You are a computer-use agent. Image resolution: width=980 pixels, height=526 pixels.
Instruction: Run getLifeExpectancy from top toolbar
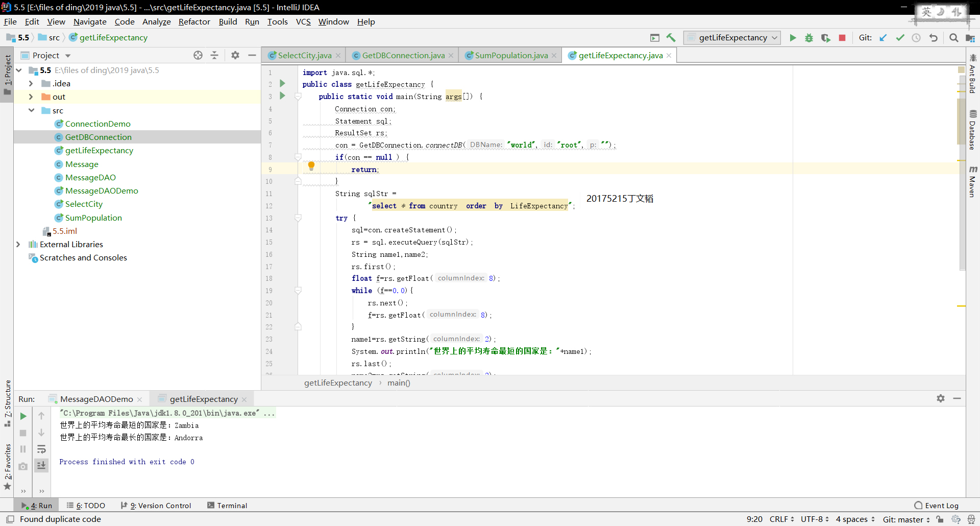point(793,38)
